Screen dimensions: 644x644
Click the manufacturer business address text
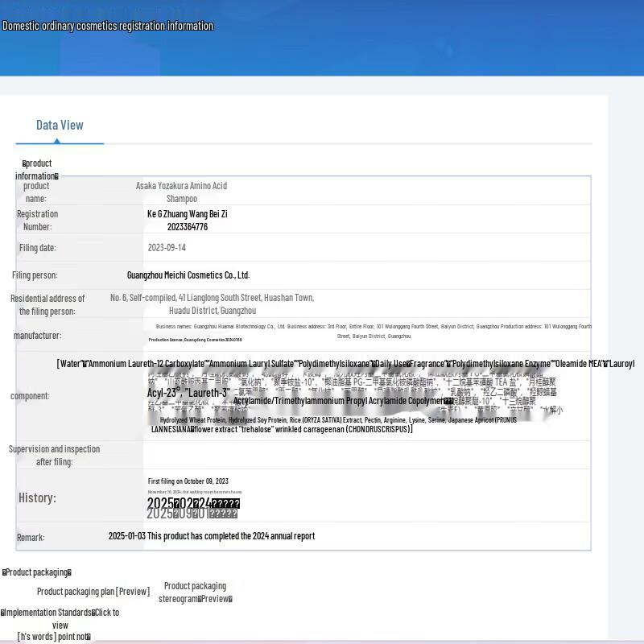[x=374, y=327]
